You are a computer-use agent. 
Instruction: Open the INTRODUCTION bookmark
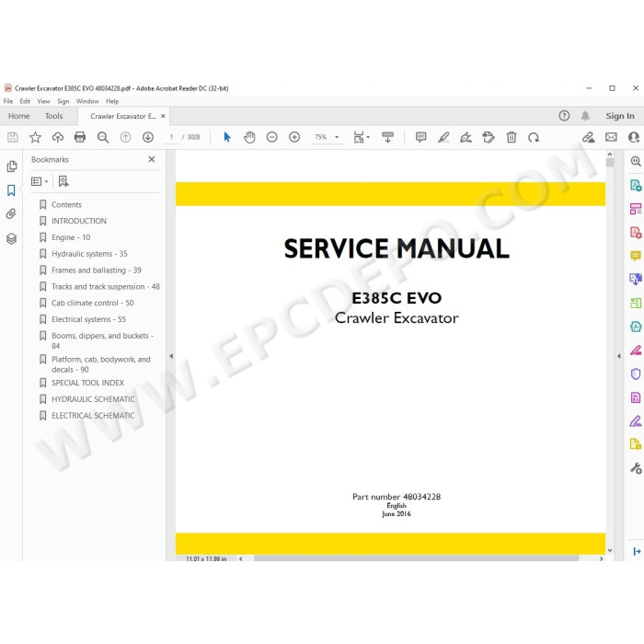point(79,221)
